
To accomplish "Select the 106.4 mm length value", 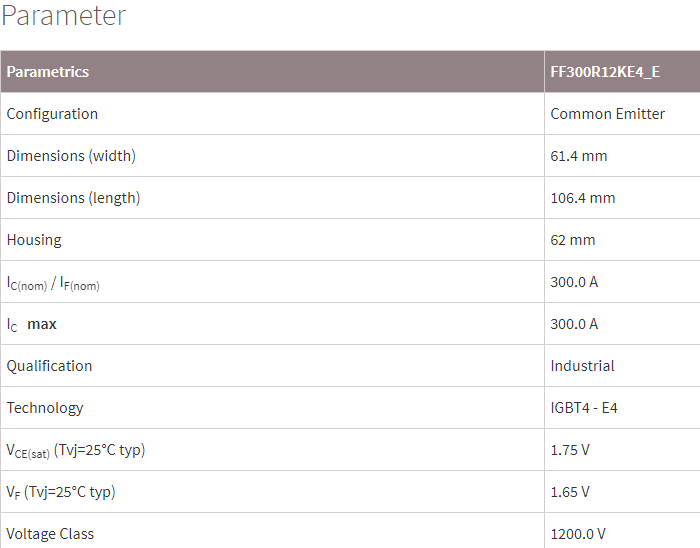I will point(583,198).
